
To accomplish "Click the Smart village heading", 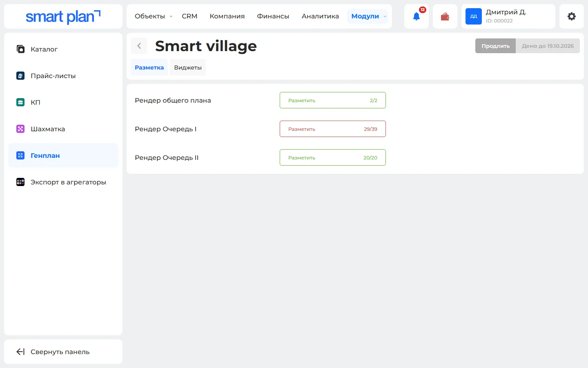I will click(206, 46).
